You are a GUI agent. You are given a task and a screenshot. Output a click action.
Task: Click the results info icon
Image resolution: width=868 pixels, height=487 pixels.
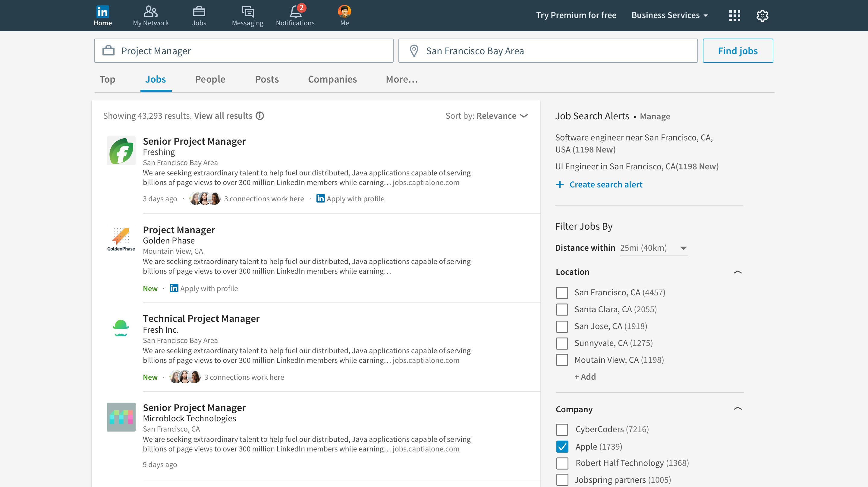260,116
